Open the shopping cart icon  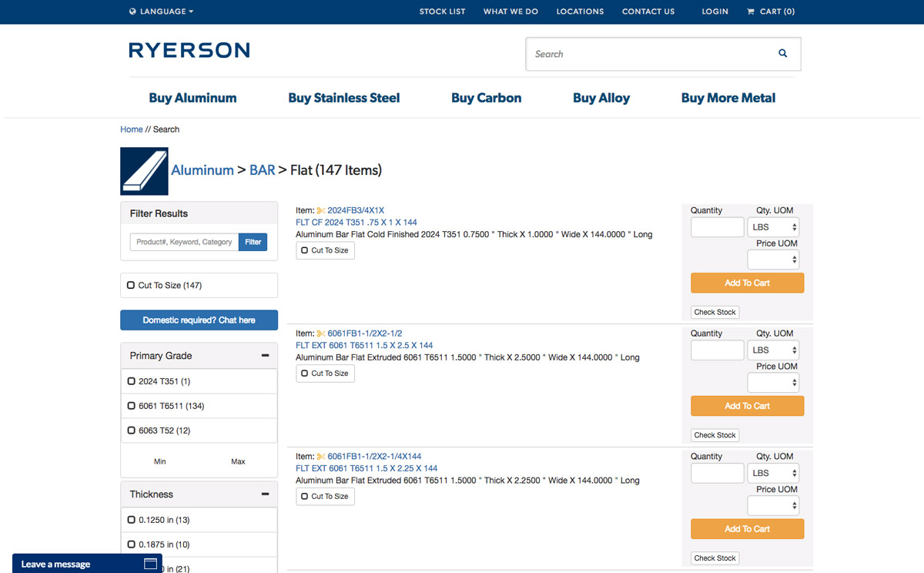click(751, 12)
